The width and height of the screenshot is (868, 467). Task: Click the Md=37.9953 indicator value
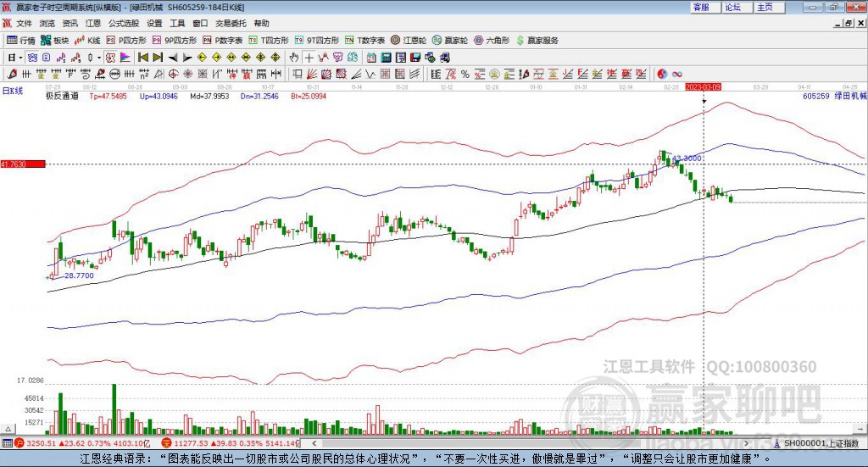(209, 97)
